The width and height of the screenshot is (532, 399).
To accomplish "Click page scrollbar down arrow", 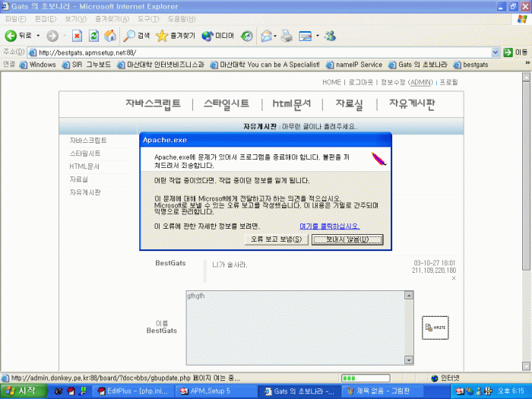I will pos(526,366).
